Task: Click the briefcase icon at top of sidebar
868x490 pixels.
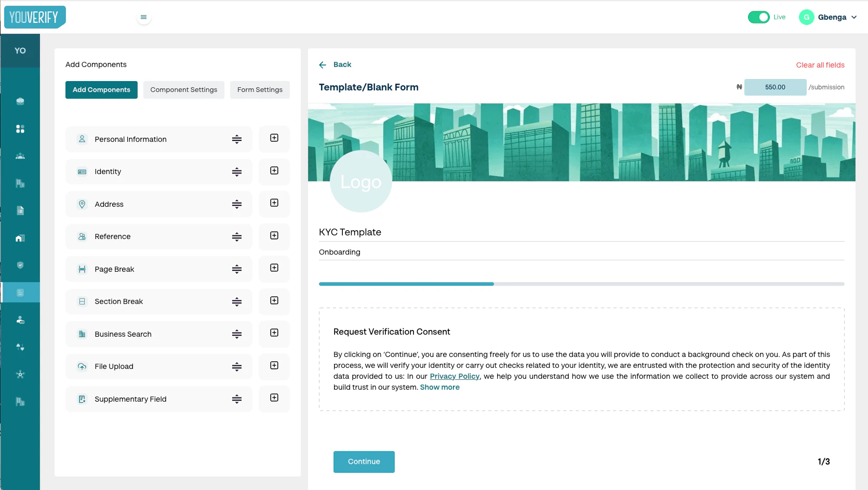Action: pyautogui.click(x=20, y=101)
